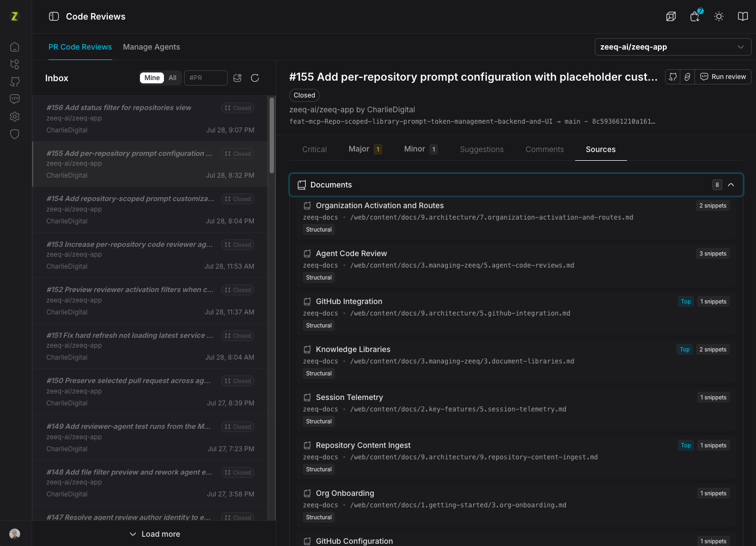Switch to the Manage Agents tab
Image resolution: width=756 pixels, height=546 pixels.
pos(151,47)
